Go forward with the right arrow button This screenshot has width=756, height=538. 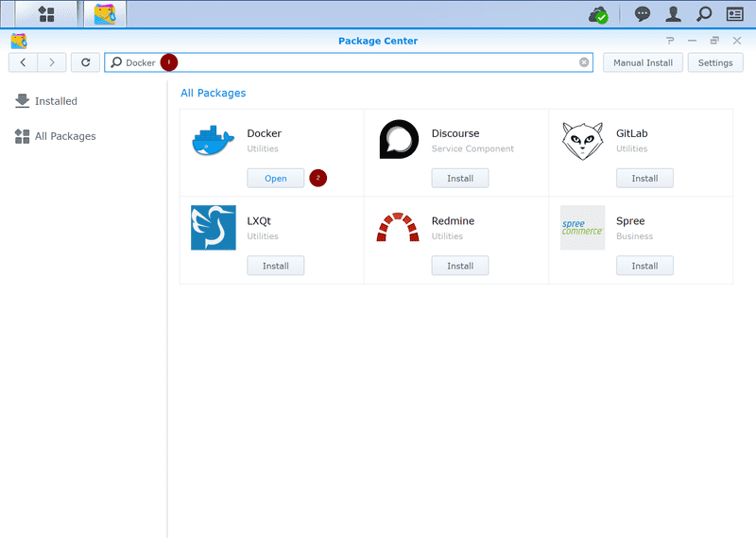pos(52,62)
